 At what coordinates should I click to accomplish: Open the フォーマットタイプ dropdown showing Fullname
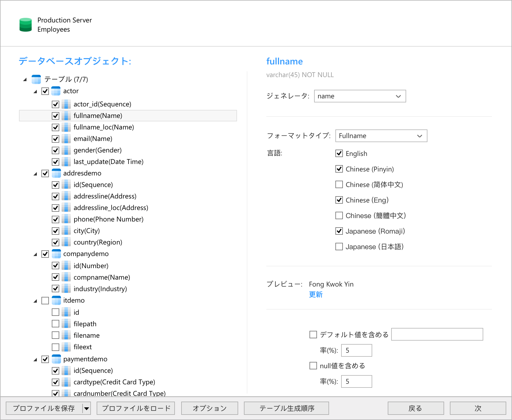click(x=381, y=136)
